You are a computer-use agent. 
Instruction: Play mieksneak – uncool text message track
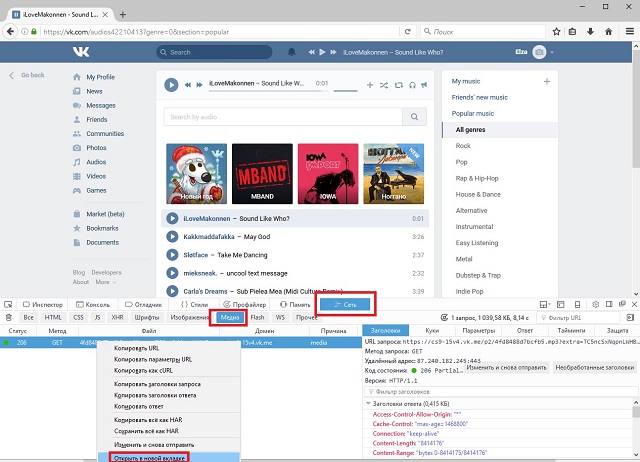[172, 273]
